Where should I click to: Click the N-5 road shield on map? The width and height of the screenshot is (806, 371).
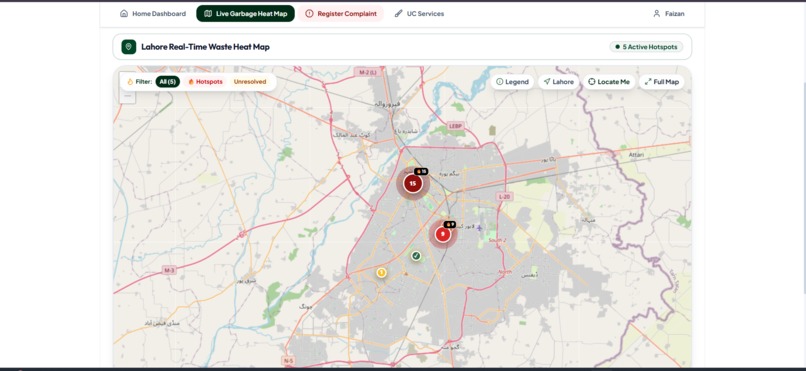tap(288, 361)
